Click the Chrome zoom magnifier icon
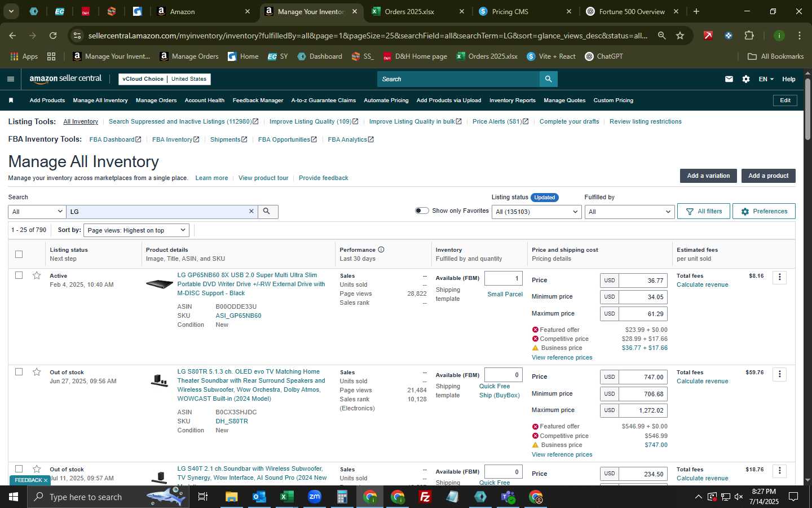The height and width of the screenshot is (508, 812). (661, 36)
